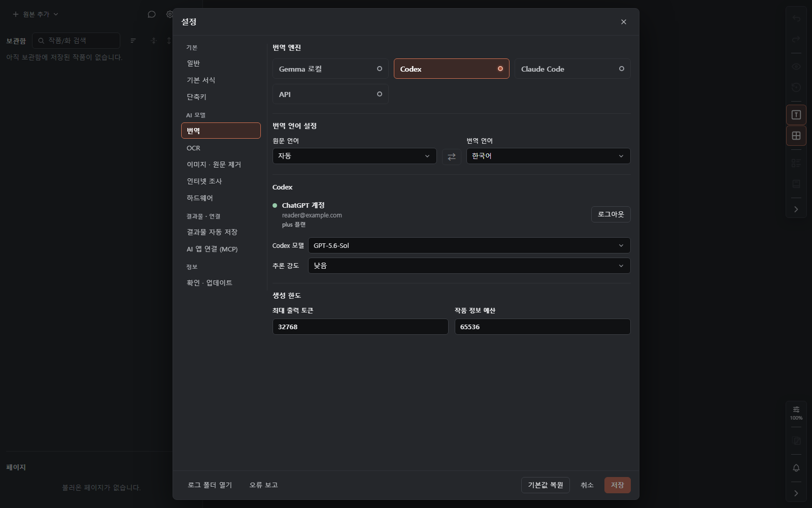Click the 저장 button
812x508 pixels.
point(618,485)
